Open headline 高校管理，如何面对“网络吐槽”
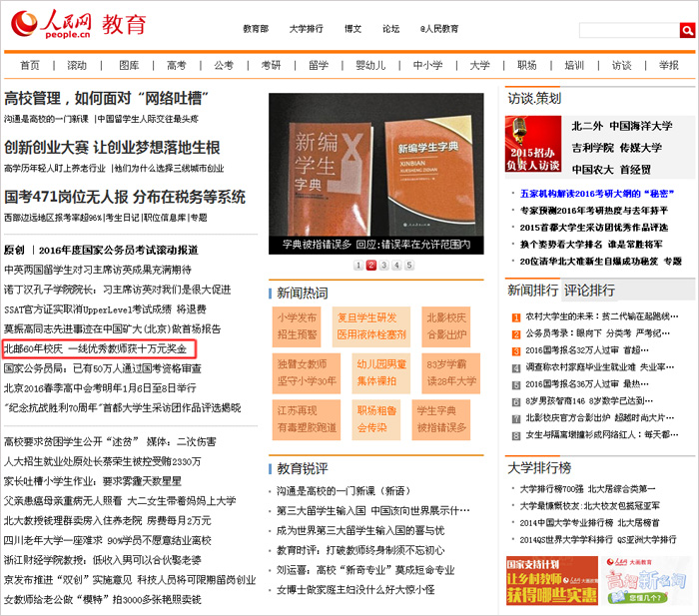The width and height of the screenshot is (699, 616). [106, 99]
